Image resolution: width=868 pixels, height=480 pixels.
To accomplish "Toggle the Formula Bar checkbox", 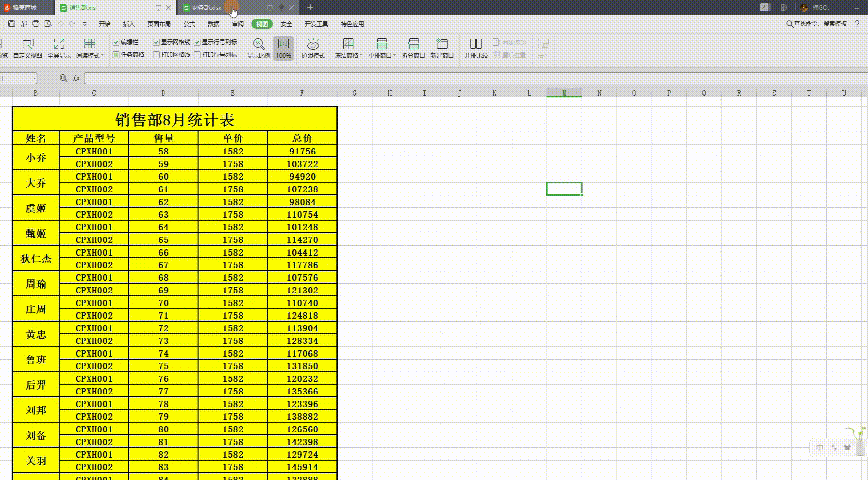I will [x=116, y=42].
